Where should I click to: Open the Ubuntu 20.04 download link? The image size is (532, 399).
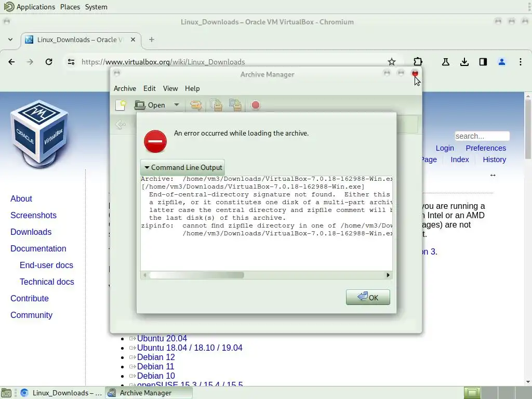[x=162, y=339]
